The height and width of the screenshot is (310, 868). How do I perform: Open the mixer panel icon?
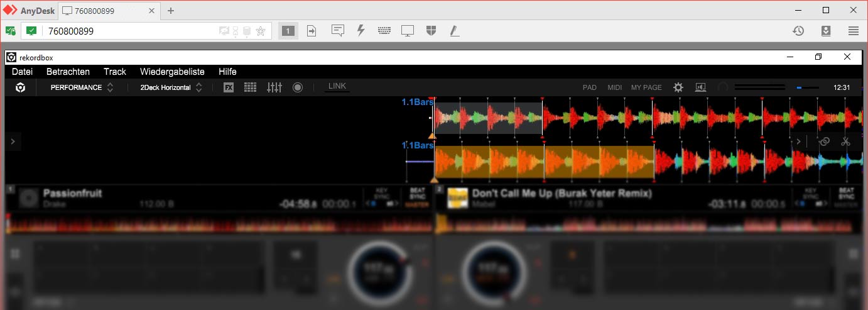click(x=274, y=87)
